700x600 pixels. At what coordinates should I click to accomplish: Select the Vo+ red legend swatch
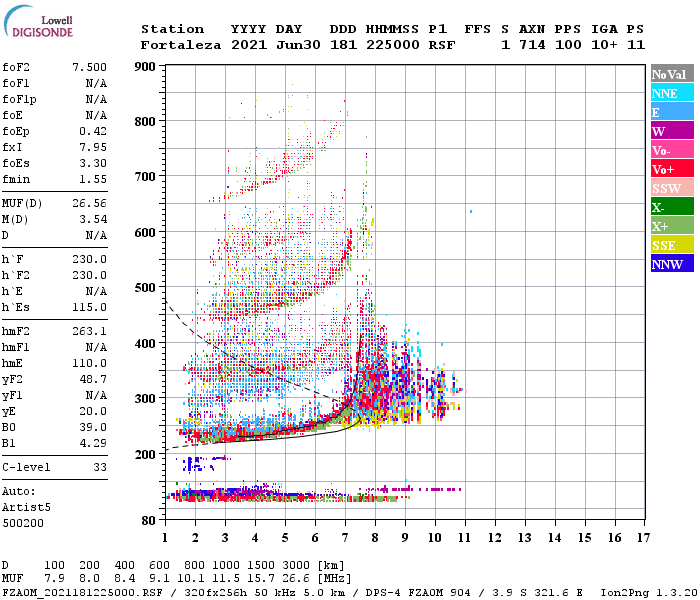tap(672, 169)
